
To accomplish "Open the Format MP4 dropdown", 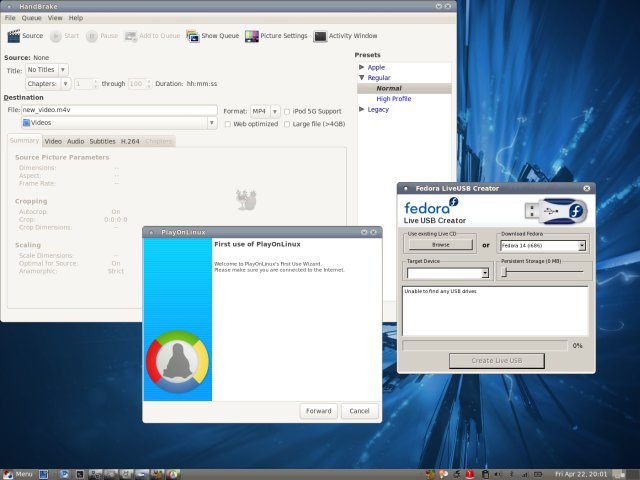I will tap(264, 111).
